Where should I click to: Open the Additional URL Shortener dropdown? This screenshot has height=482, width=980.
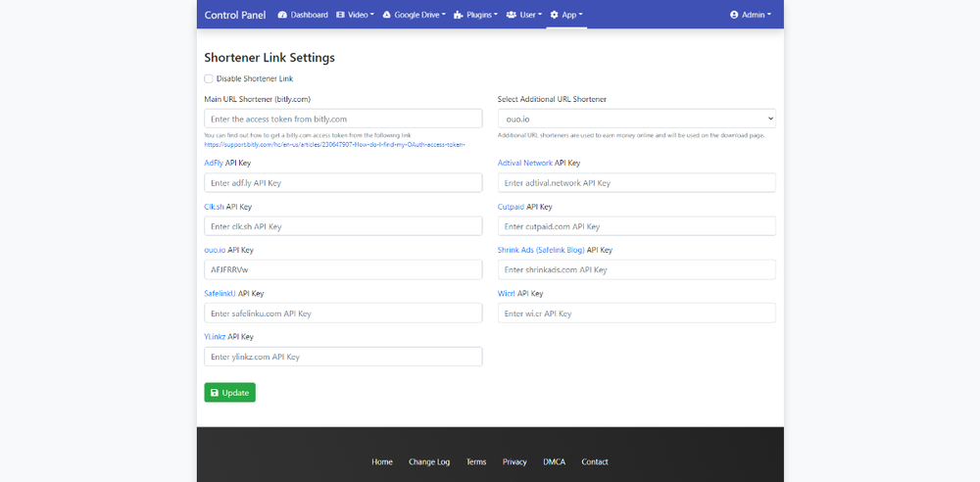[636, 119]
